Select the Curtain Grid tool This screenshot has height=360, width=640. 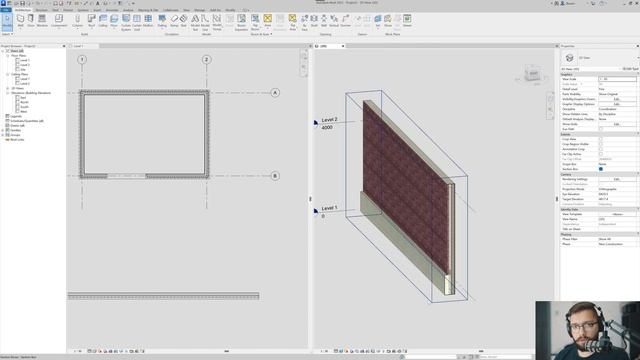(x=137, y=22)
